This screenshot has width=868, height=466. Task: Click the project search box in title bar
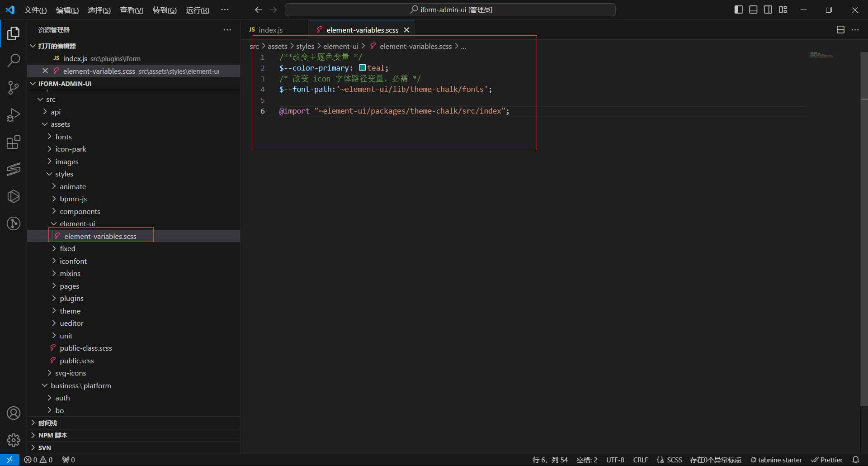tap(450, 10)
